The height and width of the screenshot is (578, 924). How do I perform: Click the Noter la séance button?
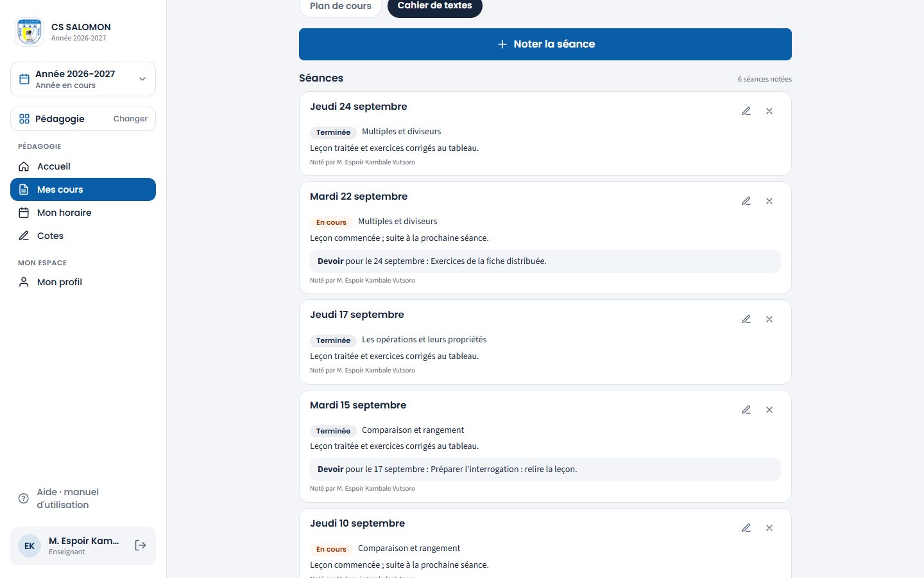(545, 44)
